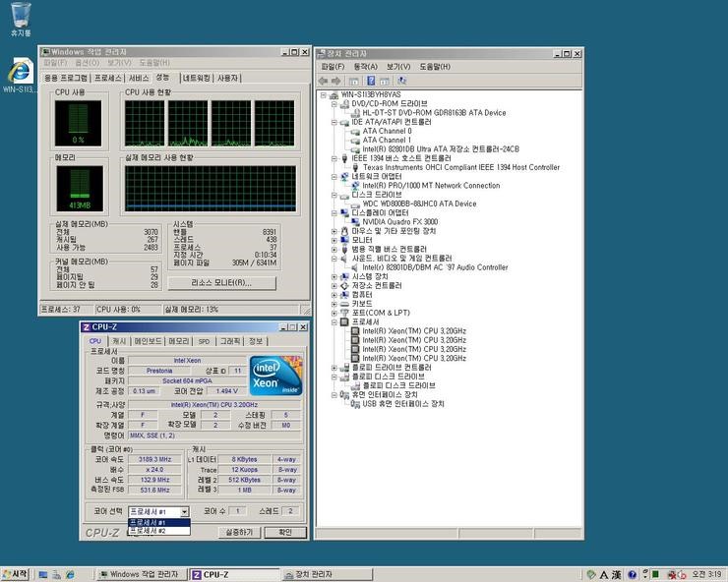
Task: Open the 서비스 tab in Task Manager
Action: coord(139,78)
